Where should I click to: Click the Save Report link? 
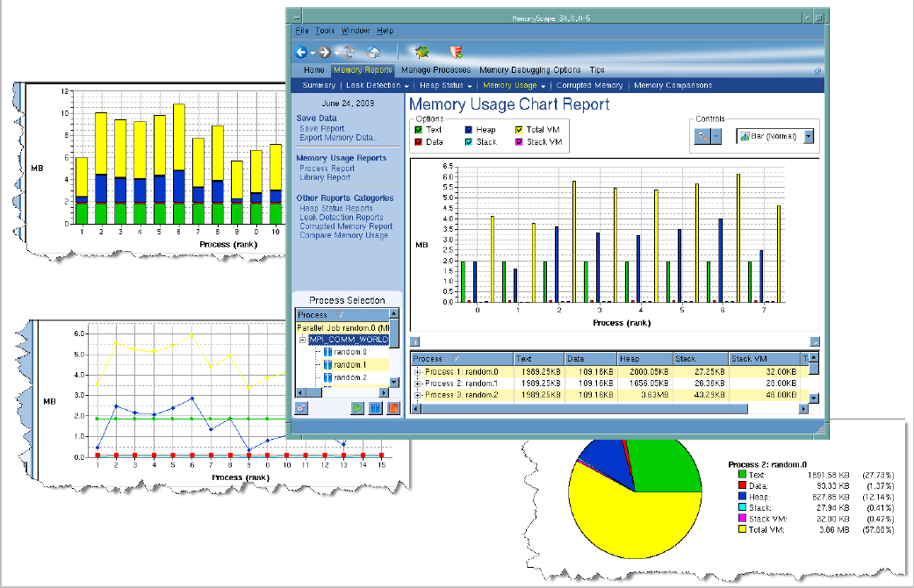tap(324, 129)
